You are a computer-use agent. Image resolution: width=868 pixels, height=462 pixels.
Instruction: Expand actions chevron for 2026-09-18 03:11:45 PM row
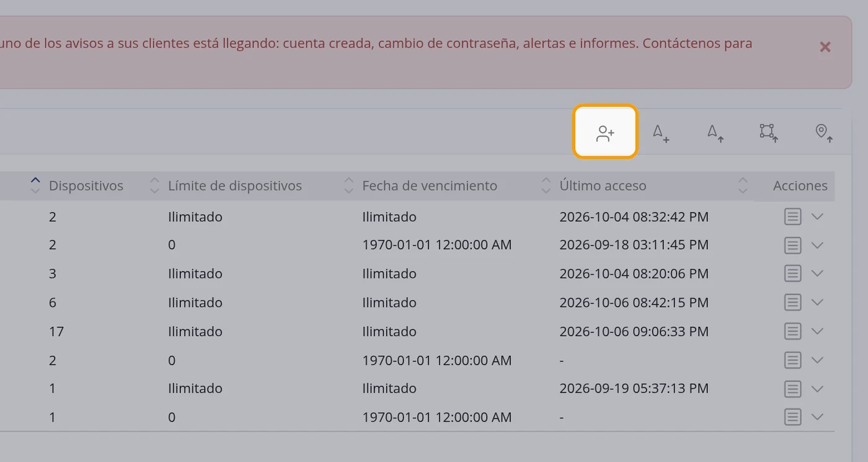[817, 245]
